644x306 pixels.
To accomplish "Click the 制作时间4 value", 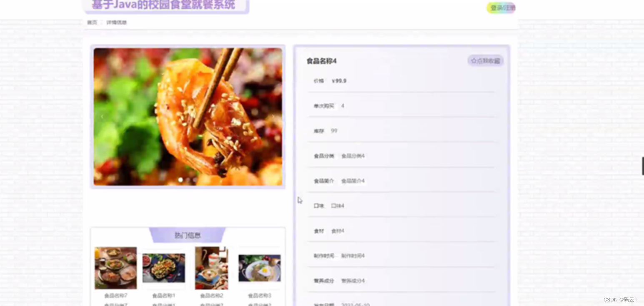I will tap(353, 256).
